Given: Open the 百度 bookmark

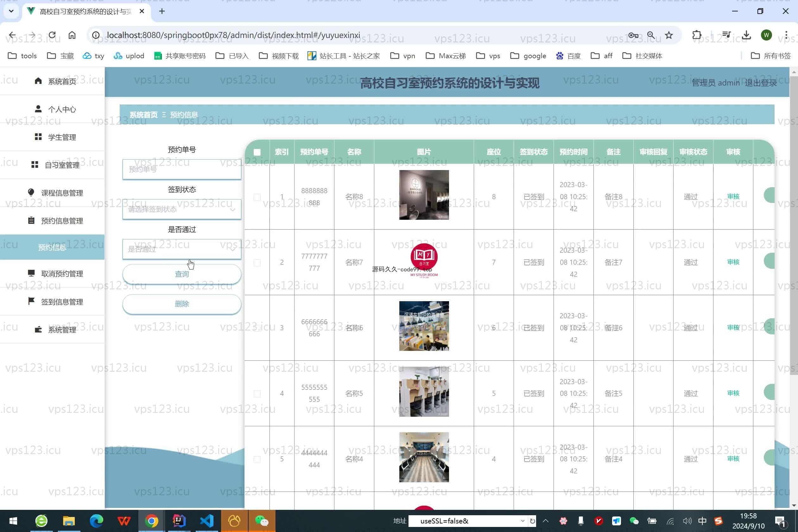Looking at the screenshot, I should coord(568,56).
